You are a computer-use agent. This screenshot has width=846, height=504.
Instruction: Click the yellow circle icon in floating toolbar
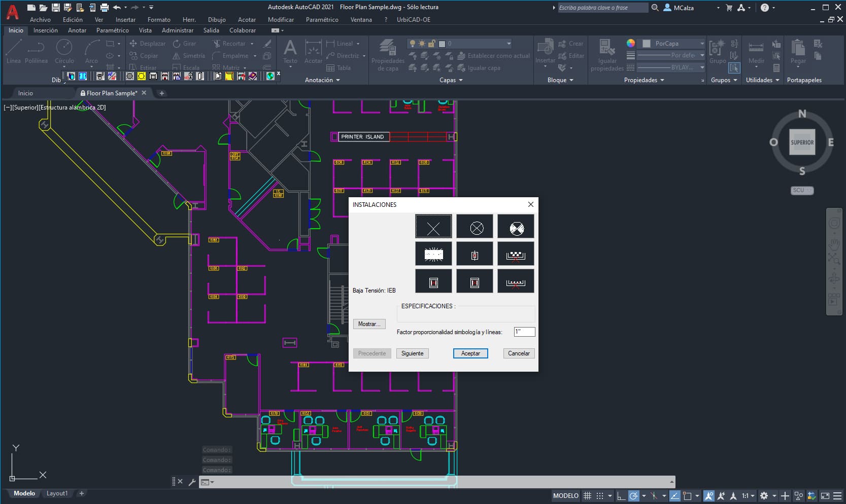click(142, 76)
